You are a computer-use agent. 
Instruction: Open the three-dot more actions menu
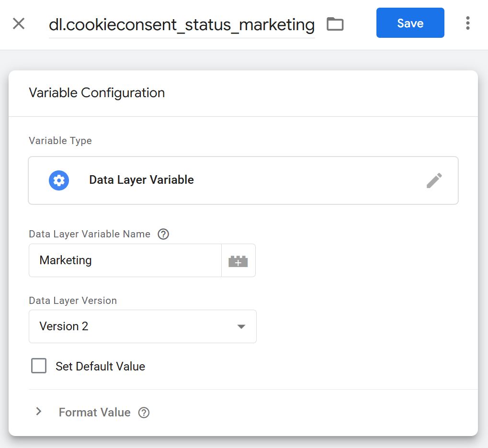467,23
